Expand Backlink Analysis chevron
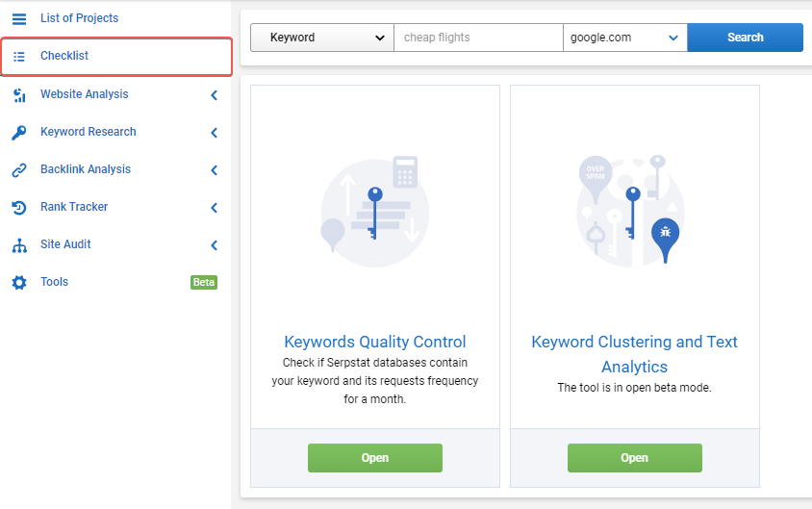 tap(214, 170)
